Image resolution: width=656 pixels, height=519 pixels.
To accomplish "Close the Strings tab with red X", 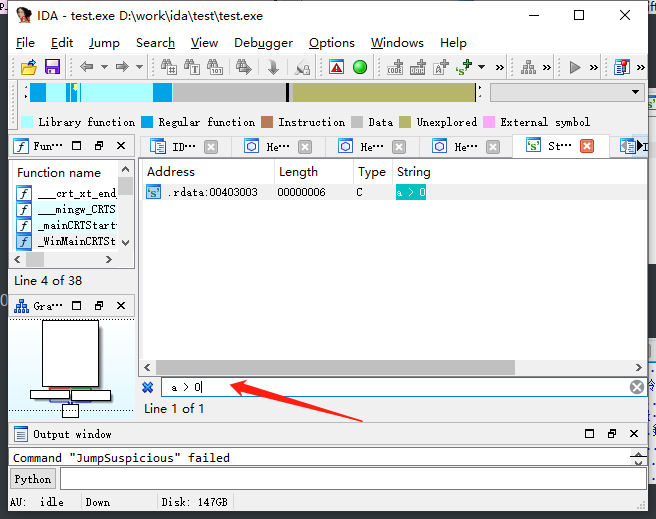I will pyautogui.click(x=587, y=146).
